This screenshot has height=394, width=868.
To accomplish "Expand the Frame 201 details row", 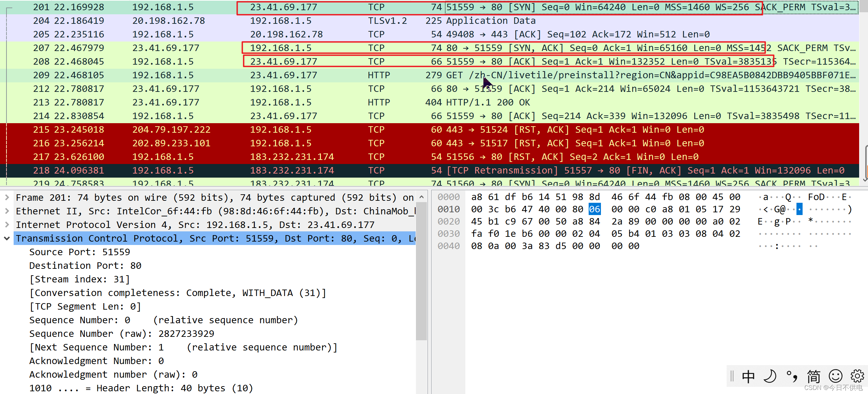I will (7, 198).
